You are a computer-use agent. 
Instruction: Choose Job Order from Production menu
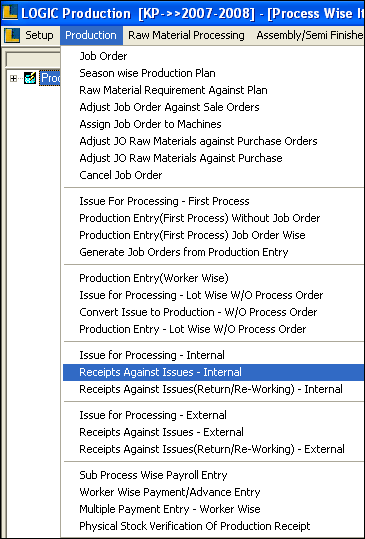coord(103,56)
